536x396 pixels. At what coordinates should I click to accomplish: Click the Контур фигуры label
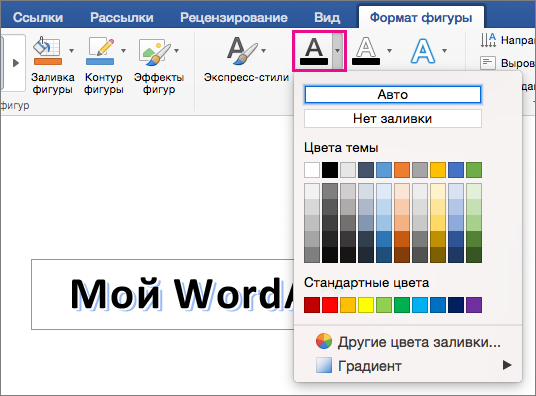pyautogui.click(x=104, y=83)
